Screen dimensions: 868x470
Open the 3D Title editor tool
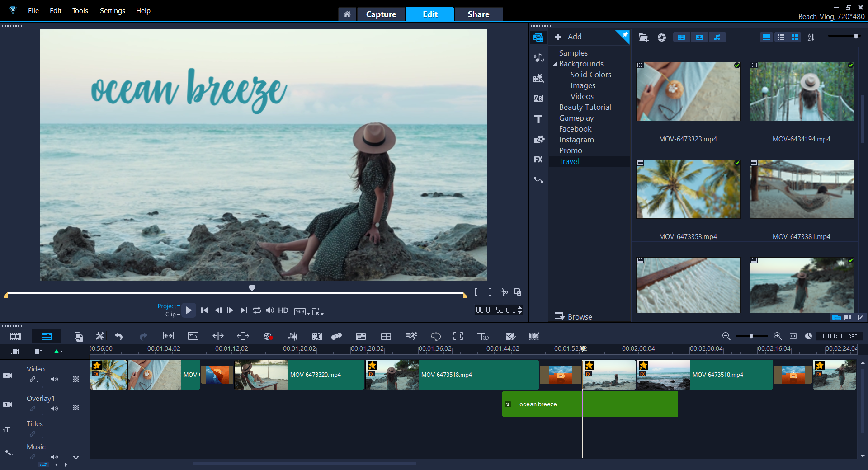click(x=483, y=336)
